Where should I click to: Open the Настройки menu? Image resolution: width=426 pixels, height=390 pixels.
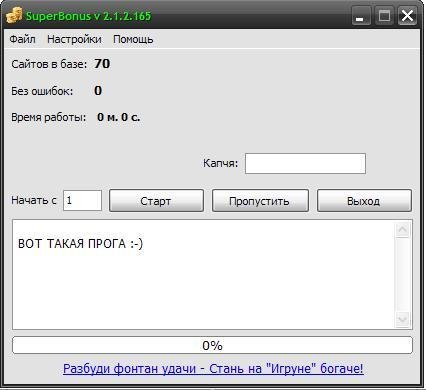(x=74, y=39)
